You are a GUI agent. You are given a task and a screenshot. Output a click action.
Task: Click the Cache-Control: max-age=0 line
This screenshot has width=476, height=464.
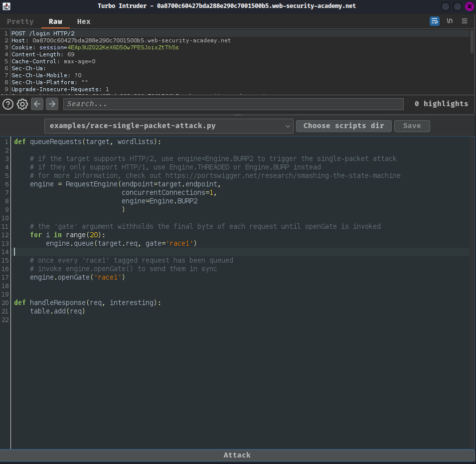pyautogui.click(x=53, y=61)
